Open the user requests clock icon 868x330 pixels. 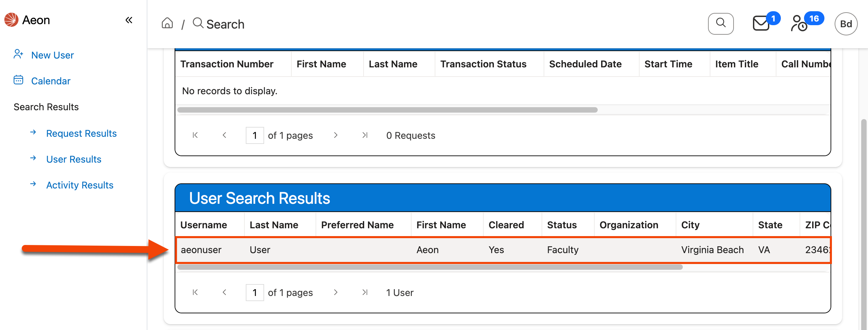799,24
